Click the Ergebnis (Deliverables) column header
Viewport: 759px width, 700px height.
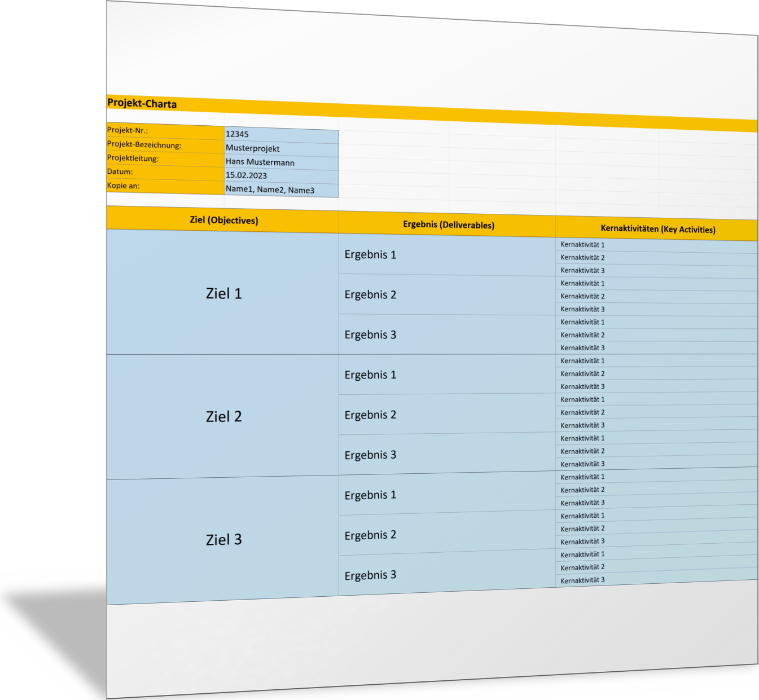click(447, 224)
